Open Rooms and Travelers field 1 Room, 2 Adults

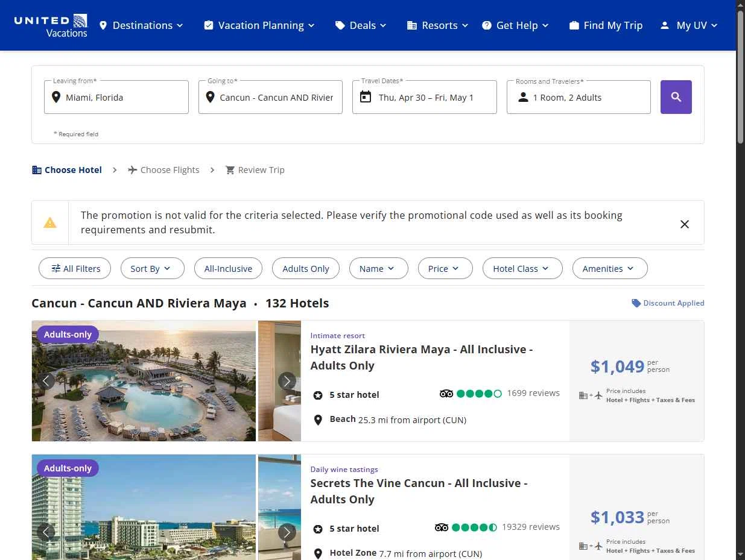579,97
